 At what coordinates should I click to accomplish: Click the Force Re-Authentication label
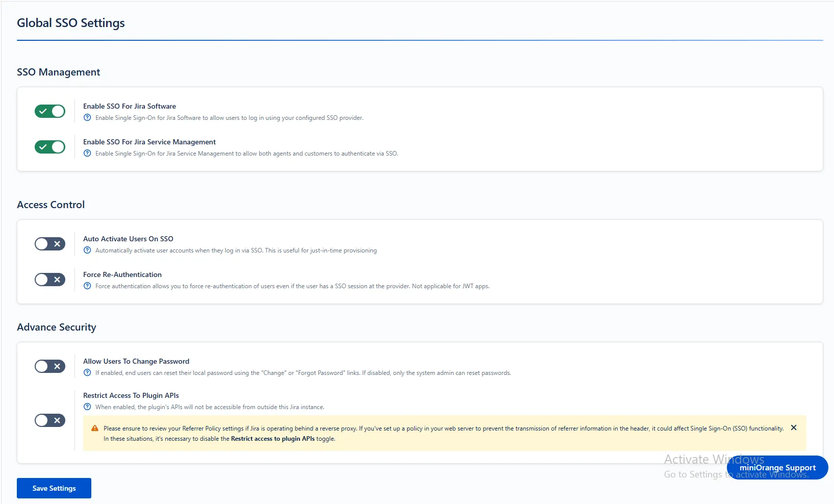(x=122, y=274)
